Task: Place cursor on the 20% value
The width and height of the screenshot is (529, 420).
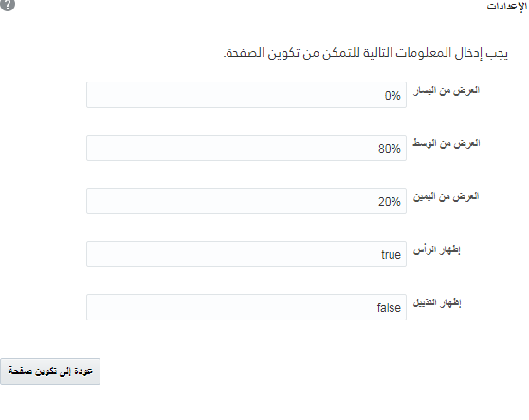Action: [x=390, y=202]
